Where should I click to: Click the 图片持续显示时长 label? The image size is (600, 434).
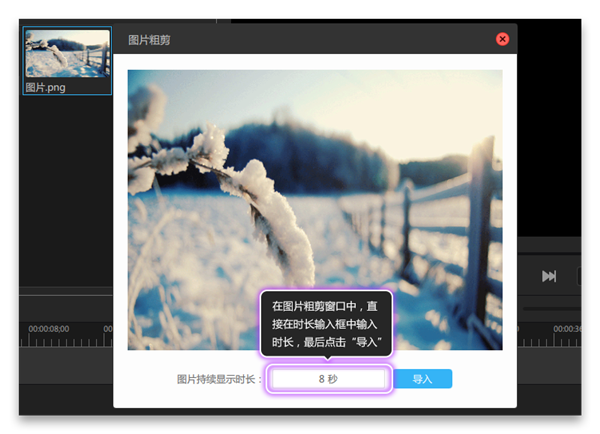pos(219,379)
